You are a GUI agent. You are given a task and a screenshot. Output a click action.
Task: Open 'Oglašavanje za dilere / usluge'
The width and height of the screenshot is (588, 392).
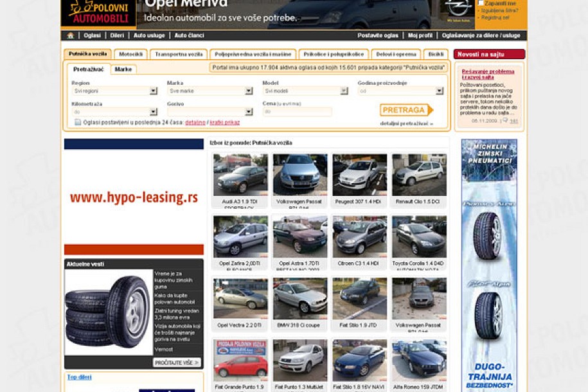coord(481,35)
